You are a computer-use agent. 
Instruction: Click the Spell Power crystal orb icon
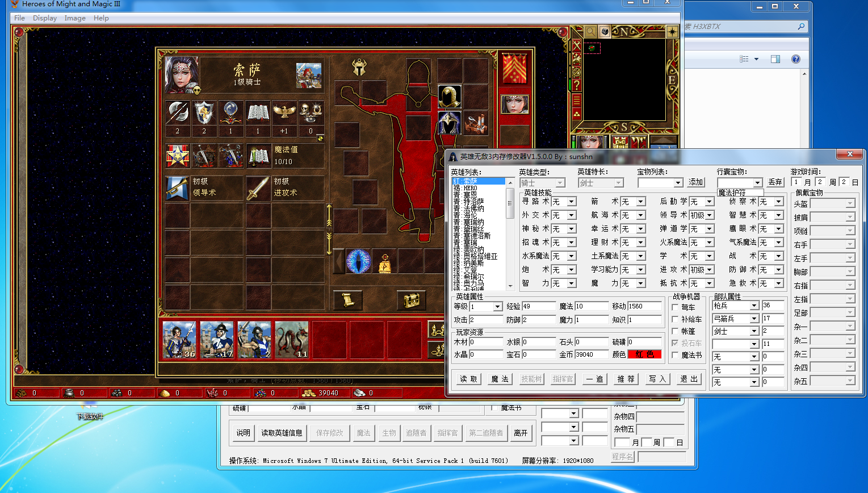tap(231, 113)
